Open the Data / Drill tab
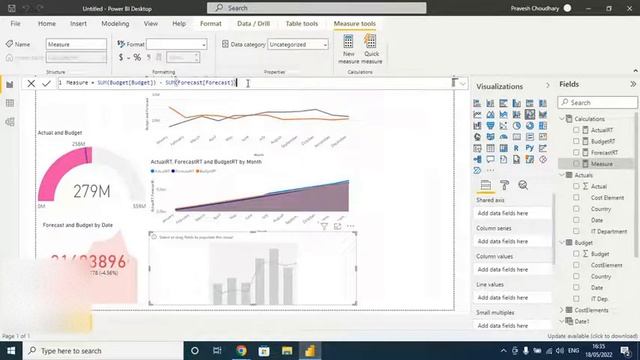640x360 pixels. pyautogui.click(x=253, y=24)
